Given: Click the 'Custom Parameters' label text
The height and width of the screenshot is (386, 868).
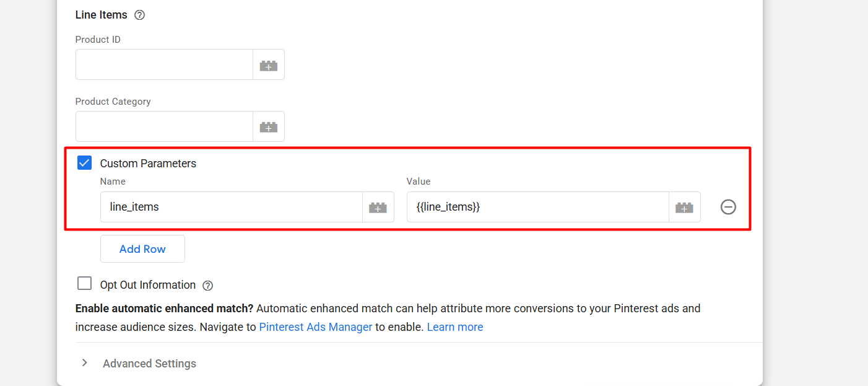Looking at the screenshot, I should click(148, 164).
